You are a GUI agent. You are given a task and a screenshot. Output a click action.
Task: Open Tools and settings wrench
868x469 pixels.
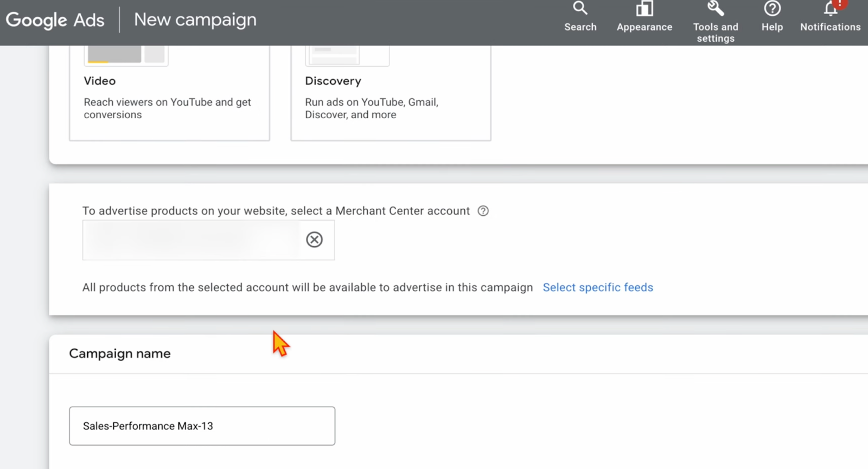click(x=715, y=9)
